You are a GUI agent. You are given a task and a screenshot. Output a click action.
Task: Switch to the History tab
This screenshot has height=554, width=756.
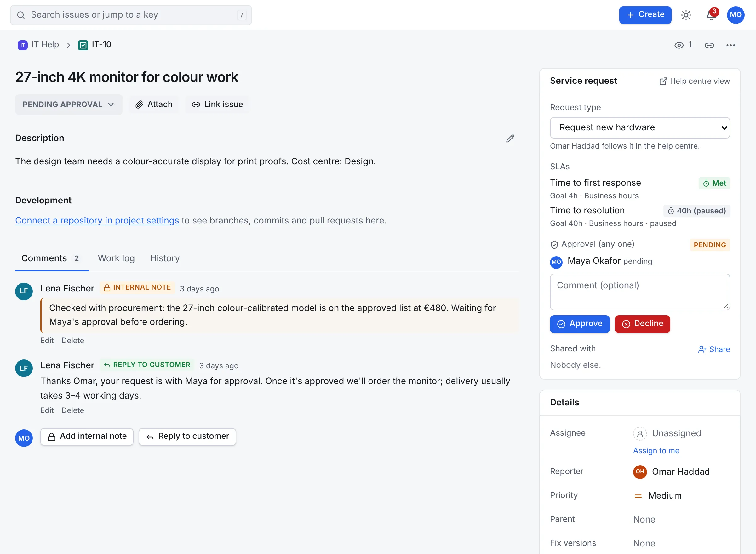[x=165, y=258]
